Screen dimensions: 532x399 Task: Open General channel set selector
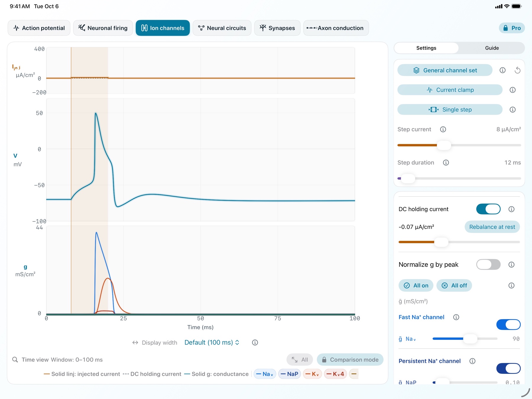click(x=445, y=70)
